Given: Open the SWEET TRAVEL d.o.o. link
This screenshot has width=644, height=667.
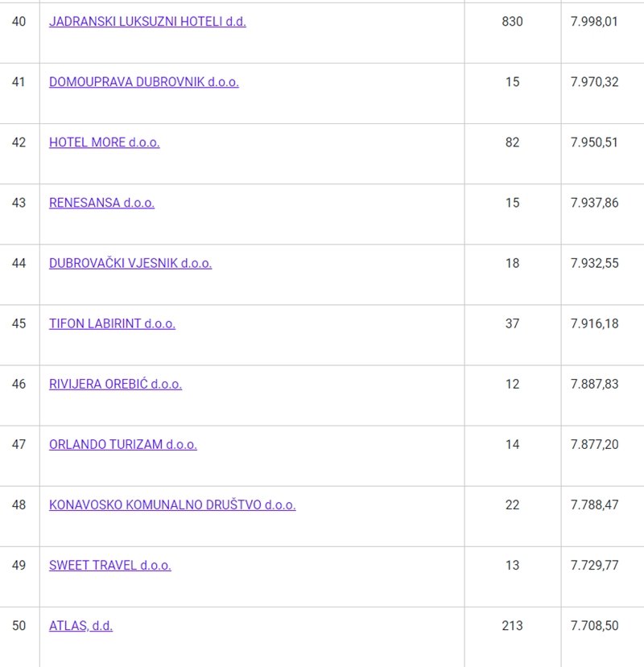Looking at the screenshot, I should [109, 565].
